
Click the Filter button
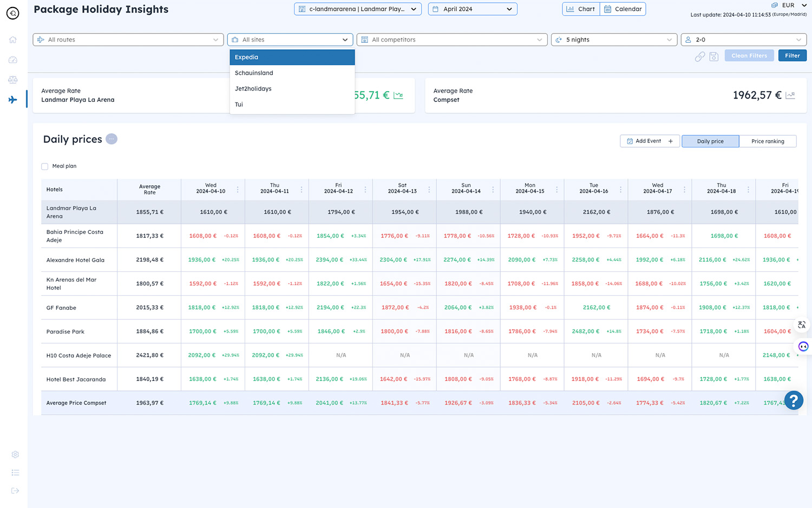point(792,56)
